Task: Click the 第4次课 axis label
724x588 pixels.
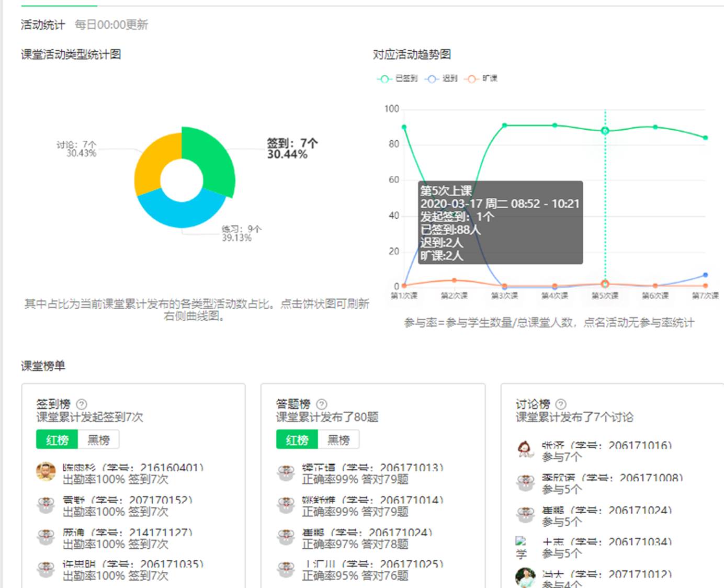Action: 555,296
